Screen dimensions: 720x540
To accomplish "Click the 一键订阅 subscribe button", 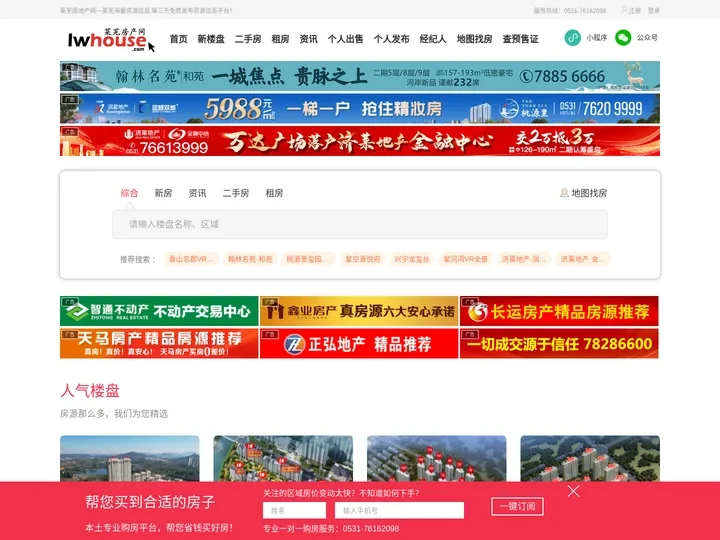I will 518,506.
